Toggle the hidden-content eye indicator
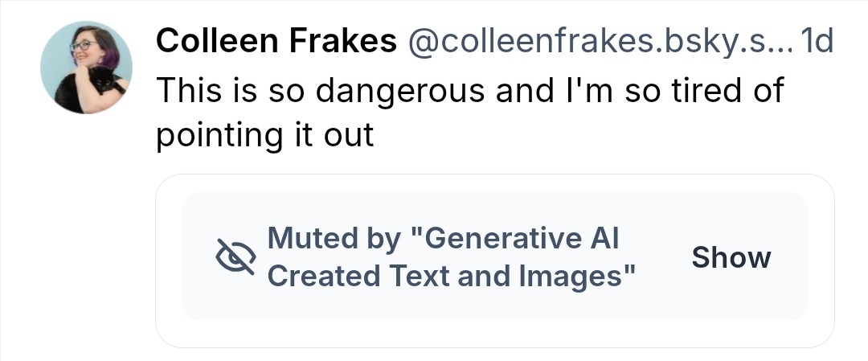 point(235,257)
